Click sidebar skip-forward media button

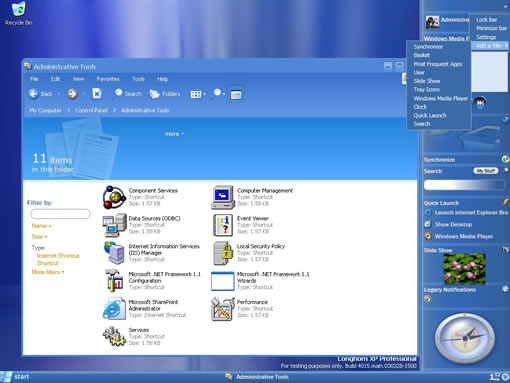pos(480,103)
